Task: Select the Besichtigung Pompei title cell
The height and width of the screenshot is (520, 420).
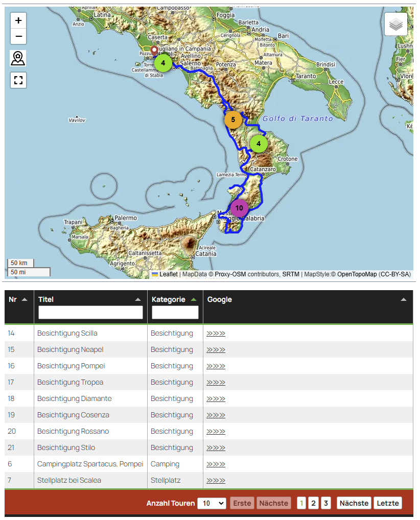Action: [x=90, y=366]
